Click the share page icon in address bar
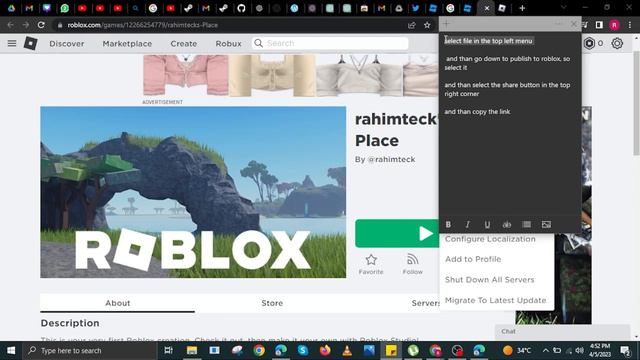 point(411,25)
